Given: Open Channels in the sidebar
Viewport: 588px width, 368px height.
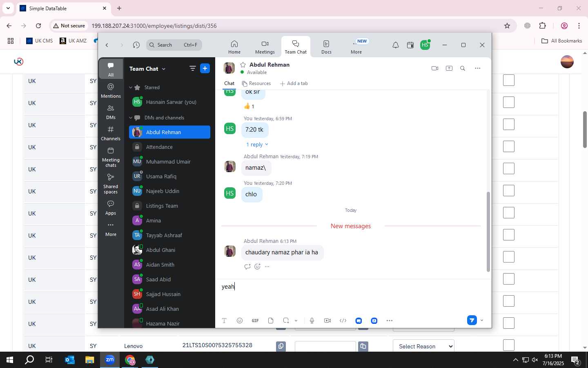Looking at the screenshot, I should [111, 133].
